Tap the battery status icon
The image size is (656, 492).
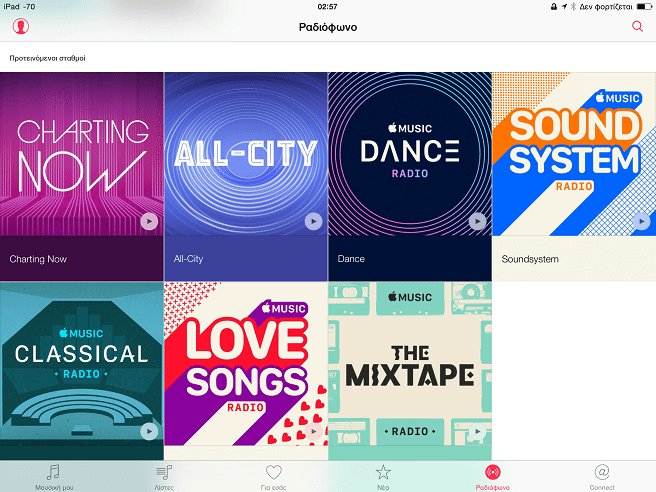tap(644, 6)
